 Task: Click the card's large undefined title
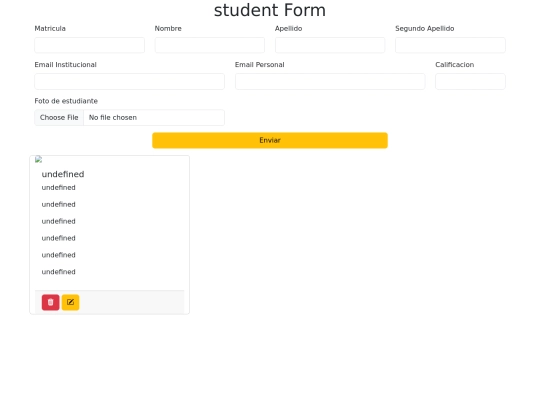click(x=63, y=174)
